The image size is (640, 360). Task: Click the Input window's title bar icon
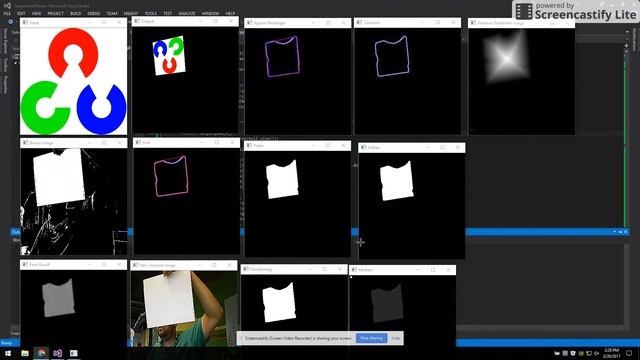pyautogui.click(x=25, y=22)
